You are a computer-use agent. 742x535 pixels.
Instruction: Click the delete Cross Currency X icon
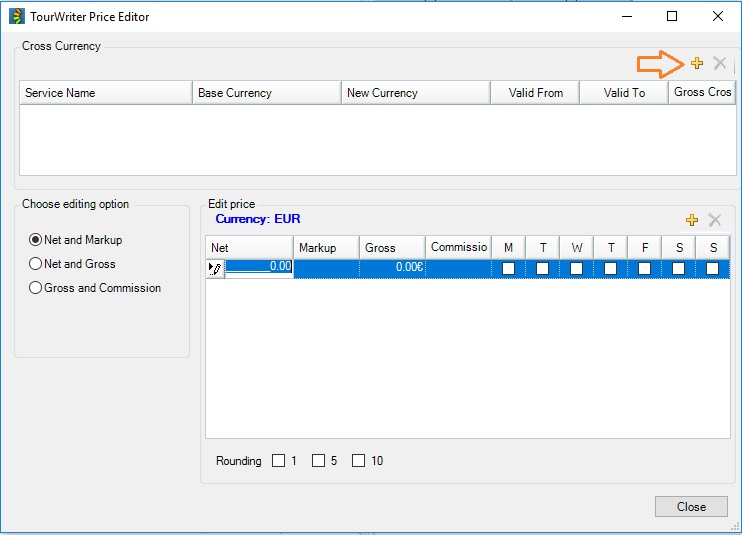719,64
